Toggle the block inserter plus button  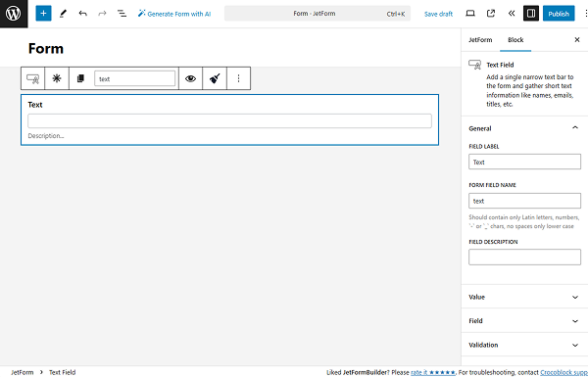(43, 14)
